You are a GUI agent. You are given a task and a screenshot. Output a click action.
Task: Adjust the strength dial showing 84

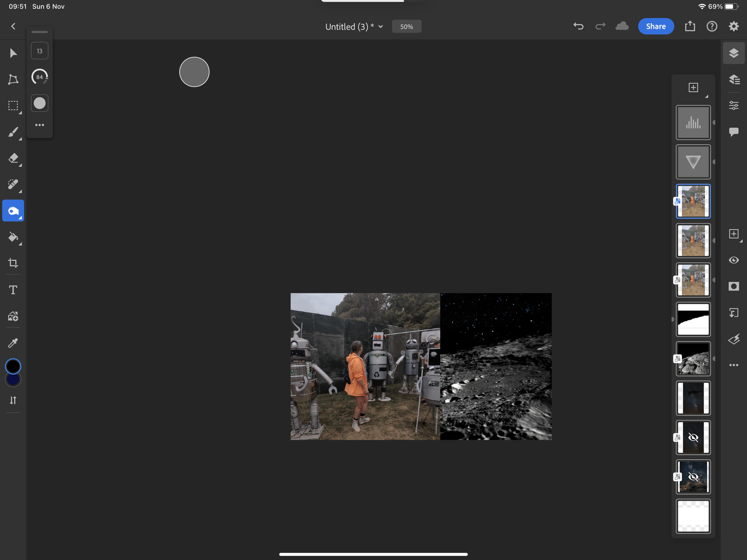39,77
